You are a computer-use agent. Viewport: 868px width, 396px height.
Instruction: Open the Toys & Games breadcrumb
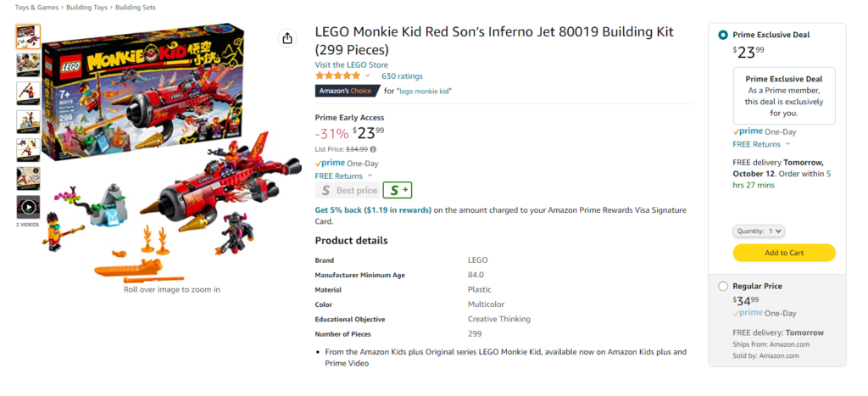coord(36,8)
